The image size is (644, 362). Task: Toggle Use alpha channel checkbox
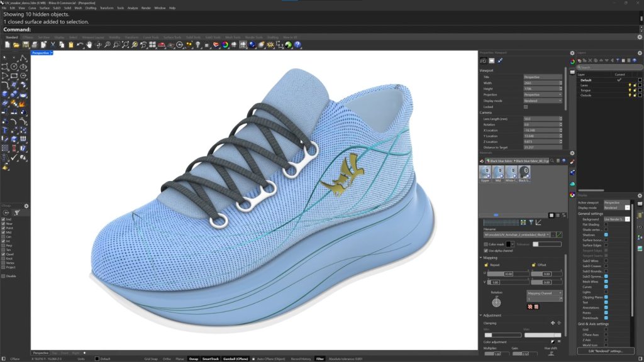click(486, 250)
